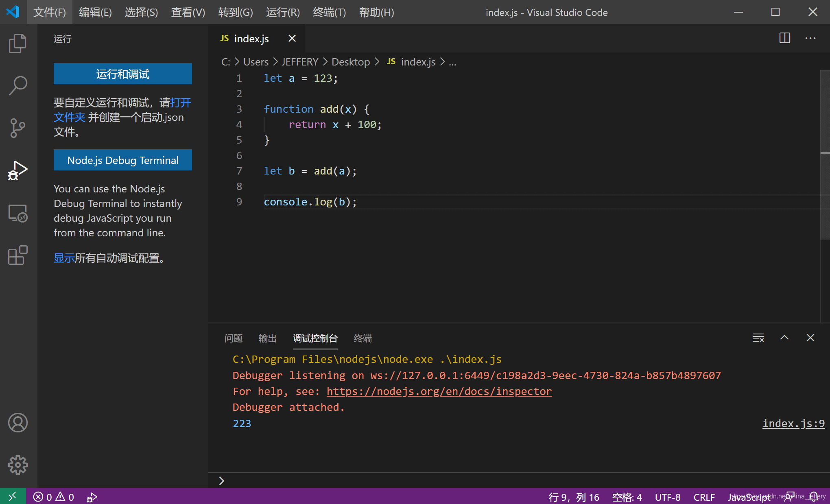The width and height of the screenshot is (830, 504).
Task: Open Source Control view icon
Action: pos(17,128)
